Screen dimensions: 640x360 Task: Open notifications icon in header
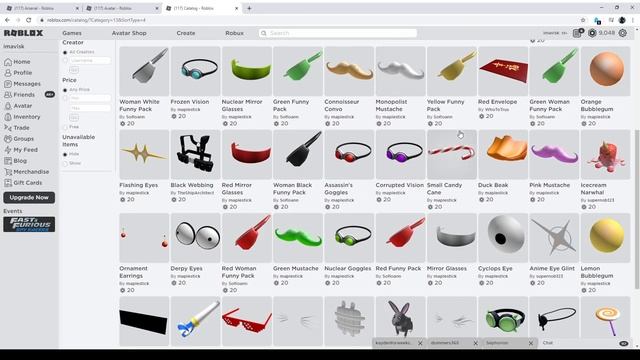[x=578, y=33]
